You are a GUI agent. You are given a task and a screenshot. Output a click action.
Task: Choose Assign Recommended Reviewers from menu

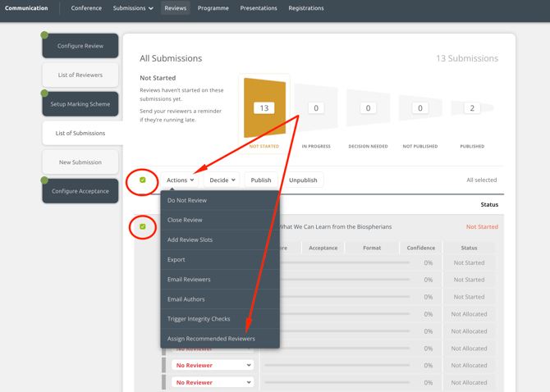click(x=211, y=339)
